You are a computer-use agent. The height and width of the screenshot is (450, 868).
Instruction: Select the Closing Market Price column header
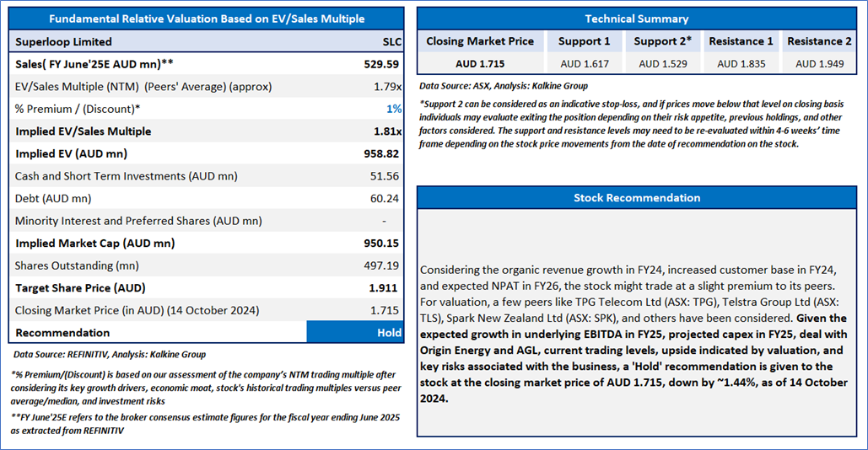tap(480, 41)
